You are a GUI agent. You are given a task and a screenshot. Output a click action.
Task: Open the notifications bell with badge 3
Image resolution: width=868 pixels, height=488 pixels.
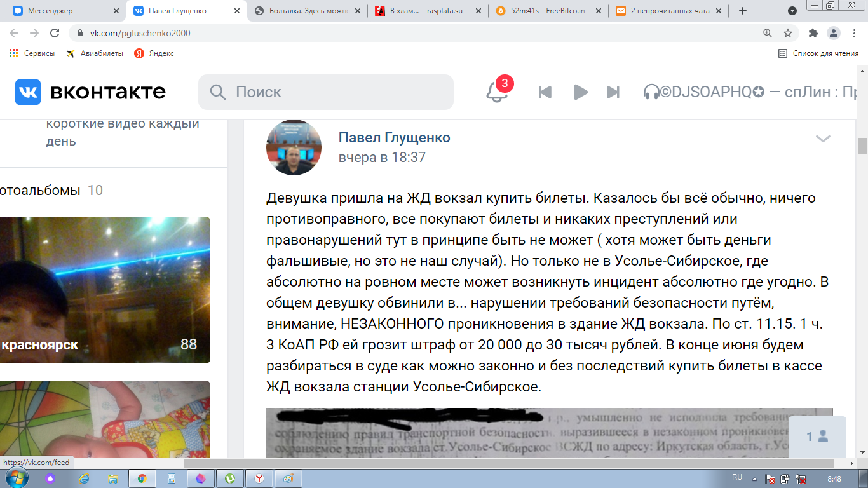coord(497,92)
